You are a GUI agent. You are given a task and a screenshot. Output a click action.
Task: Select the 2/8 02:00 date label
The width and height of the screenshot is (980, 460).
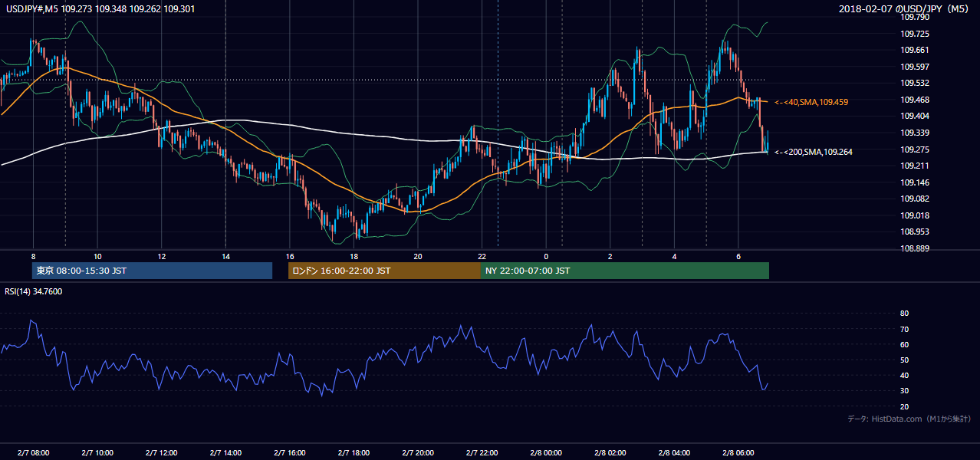610,453
